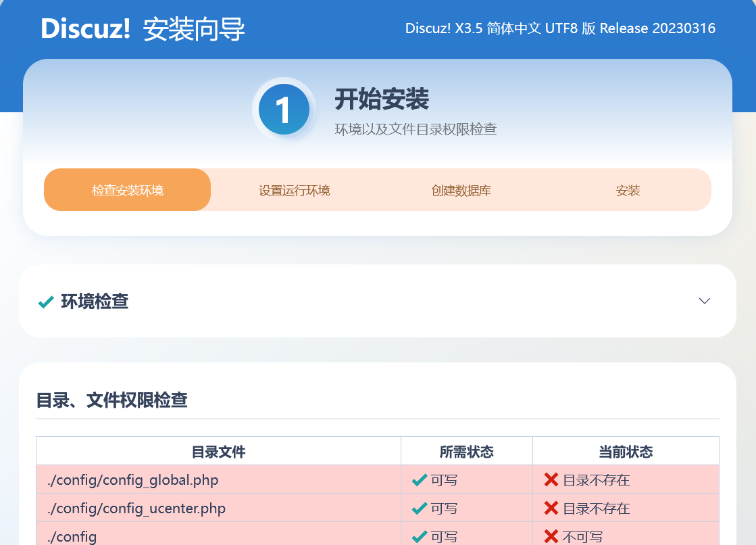
Task: Click the 目录、文件权限检查 heading
Action: pyautogui.click(x=112, y=400)
